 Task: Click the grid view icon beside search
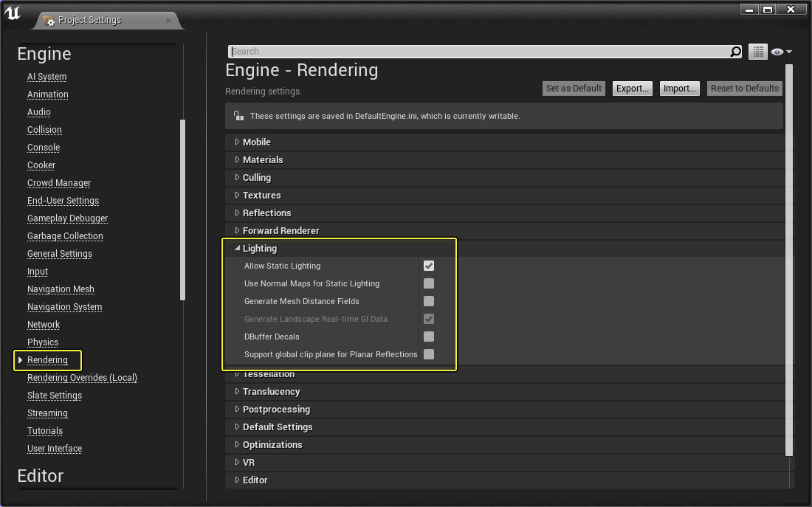757,52
